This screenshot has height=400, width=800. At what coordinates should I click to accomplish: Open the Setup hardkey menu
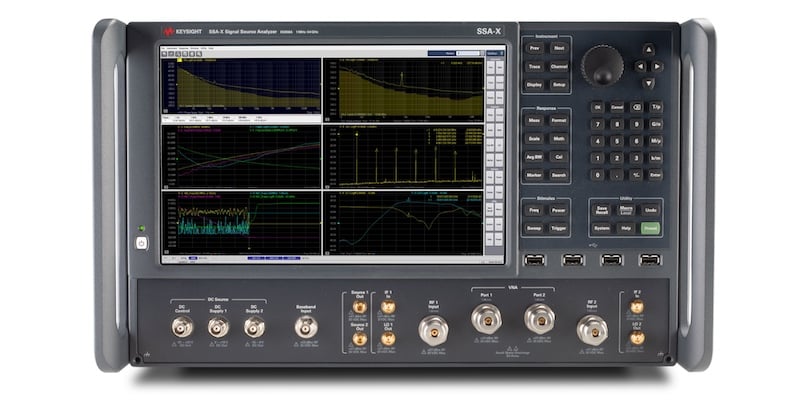(x=559, y=85)
